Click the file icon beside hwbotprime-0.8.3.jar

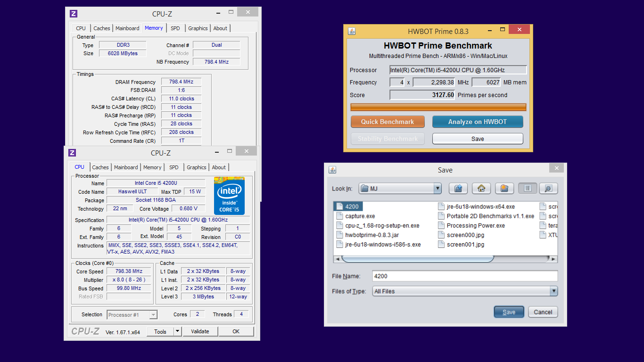click(x=340, y=235)
